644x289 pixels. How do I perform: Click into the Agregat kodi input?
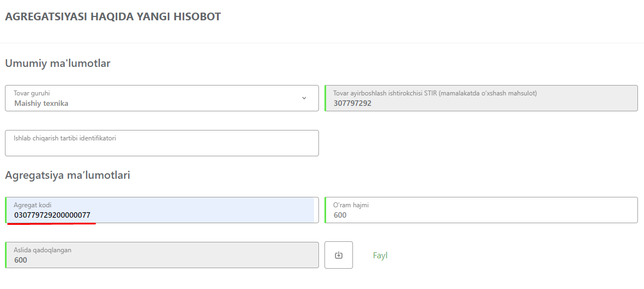(x=162, y=210)
